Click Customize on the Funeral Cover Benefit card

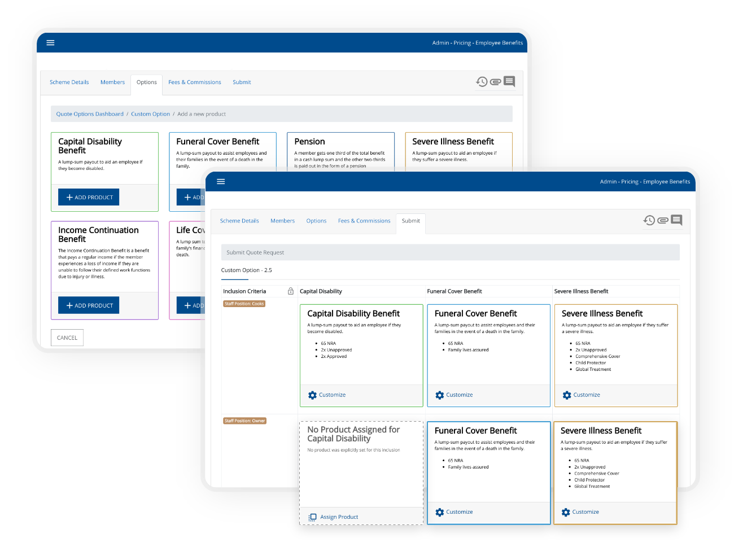pyautogui.click(x=454, y=395)
